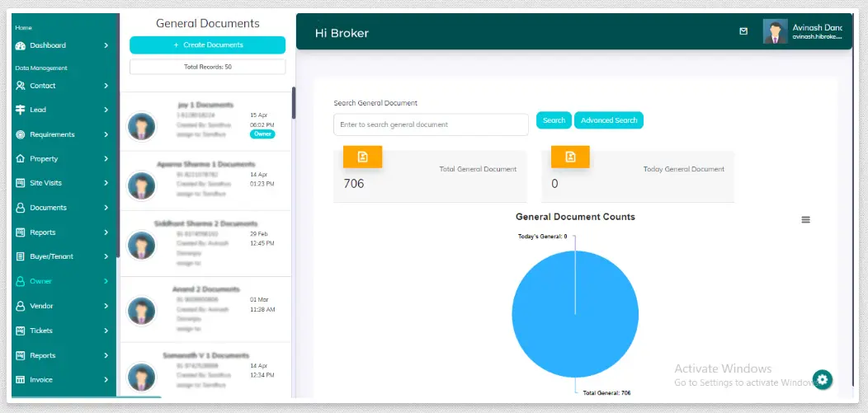Click the Create Documents button

(207, 45)
